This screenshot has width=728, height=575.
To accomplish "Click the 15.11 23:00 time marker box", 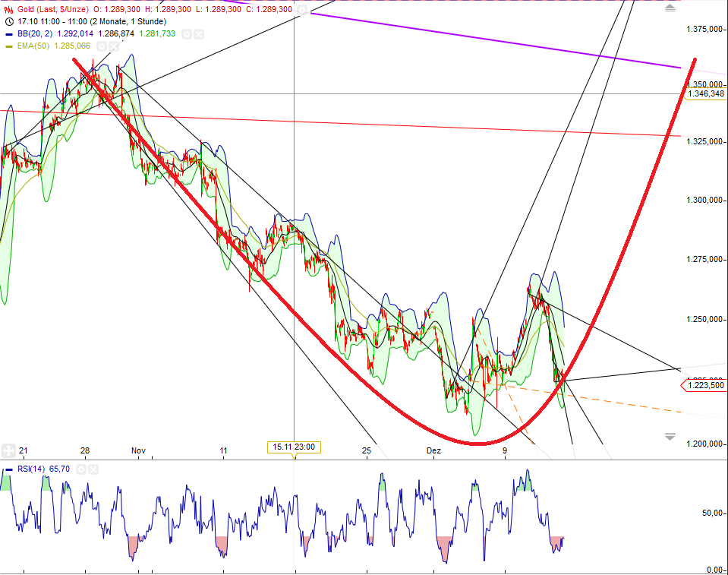I will 293,447.
